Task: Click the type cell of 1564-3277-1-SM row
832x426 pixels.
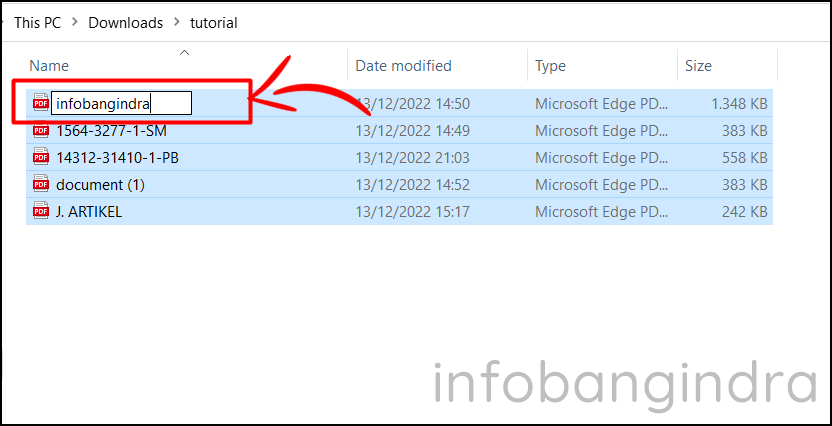Action: coord(602,131)
